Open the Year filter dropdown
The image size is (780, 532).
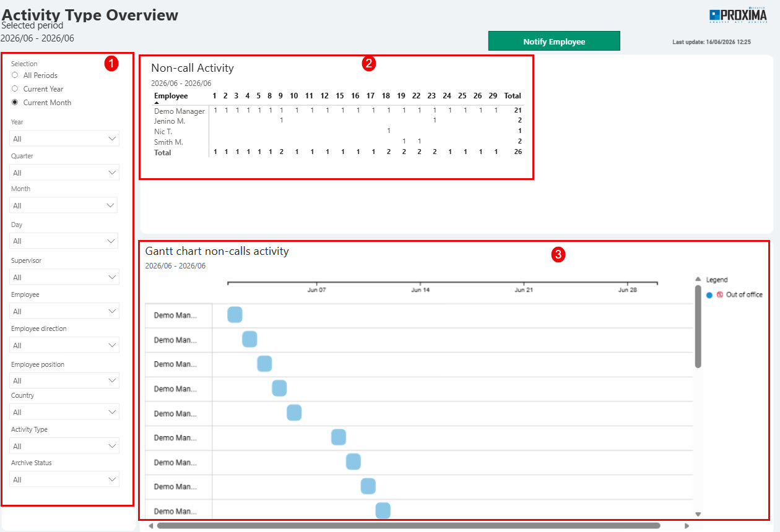[64, 139]
